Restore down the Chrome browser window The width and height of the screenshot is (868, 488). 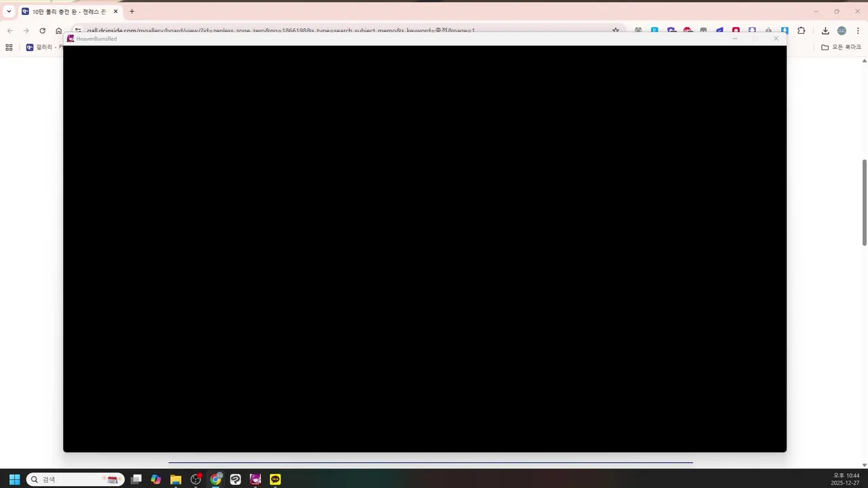837,12
